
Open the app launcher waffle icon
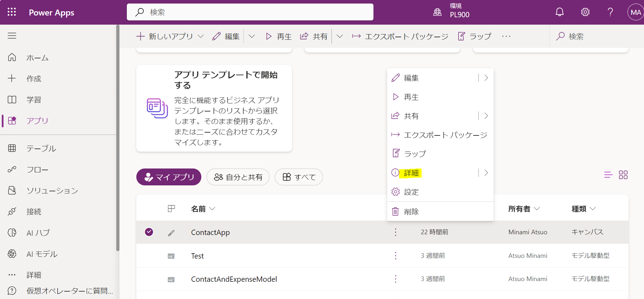coord(12,12)
